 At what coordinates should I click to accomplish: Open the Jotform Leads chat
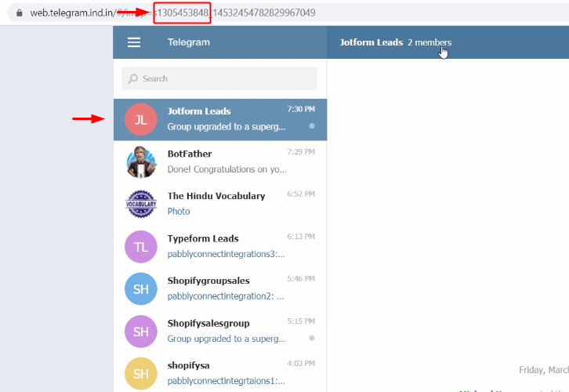point(220,119)
